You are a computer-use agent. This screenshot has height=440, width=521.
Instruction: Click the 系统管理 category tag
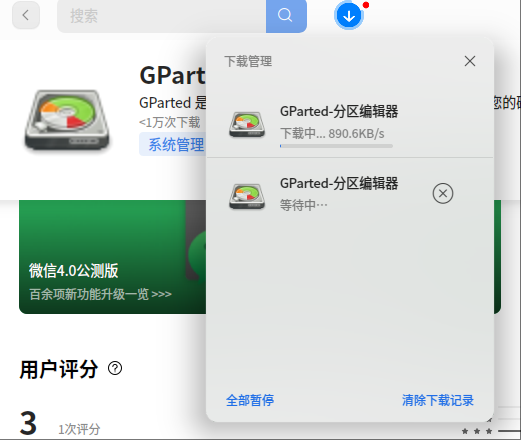173,144
